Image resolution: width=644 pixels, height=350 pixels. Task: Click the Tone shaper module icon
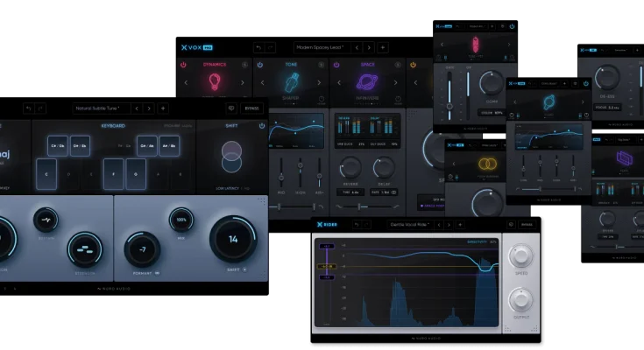[291, 82]
